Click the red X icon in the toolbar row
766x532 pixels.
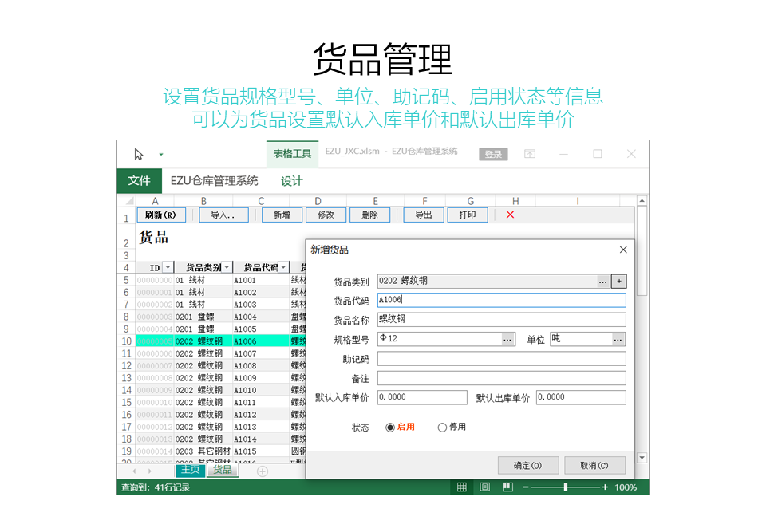point(510,215)
